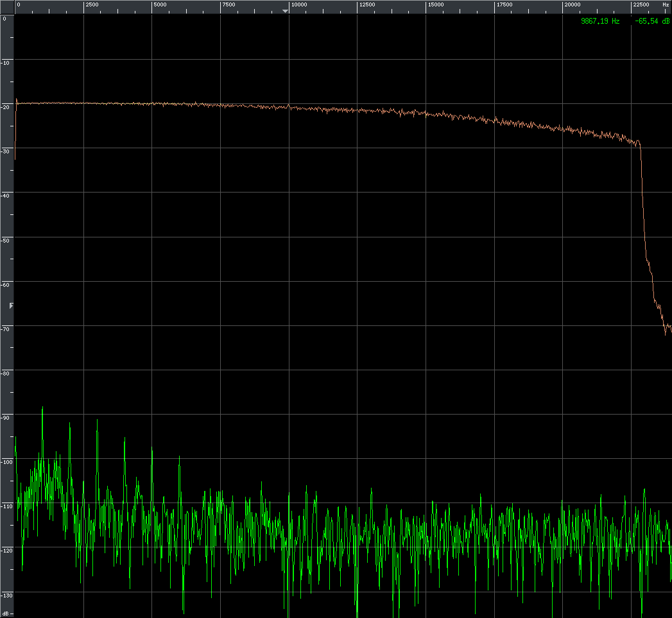The image size is (672, 618).
Task: Click the -120 label on dB ruler
Action: [7, 551]
